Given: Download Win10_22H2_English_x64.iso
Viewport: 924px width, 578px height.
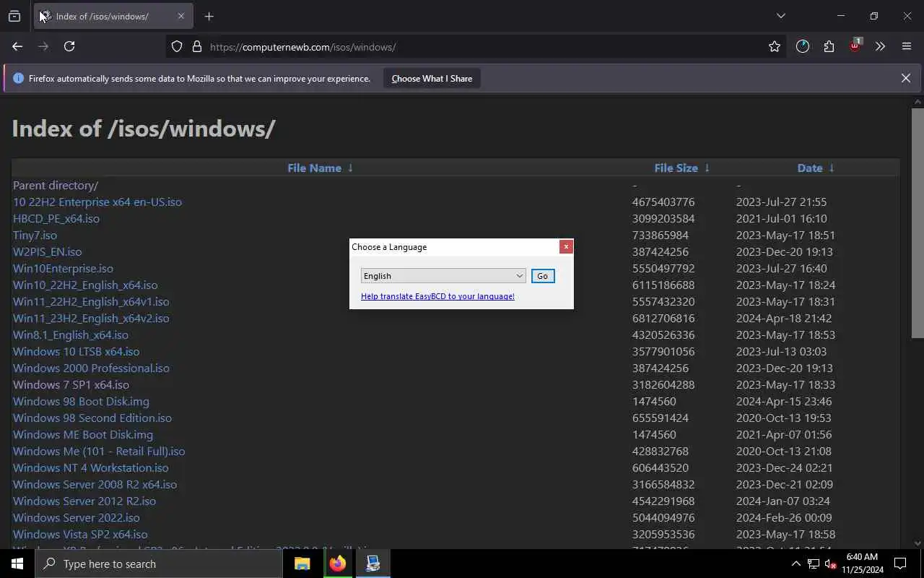Looking at the screenshot, I should tap(85, 285).
